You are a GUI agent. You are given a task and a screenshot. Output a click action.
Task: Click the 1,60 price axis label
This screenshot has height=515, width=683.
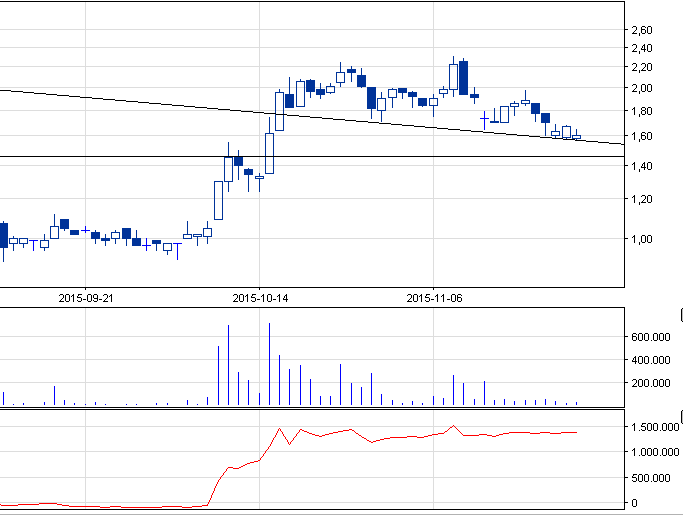click(642, 136)
